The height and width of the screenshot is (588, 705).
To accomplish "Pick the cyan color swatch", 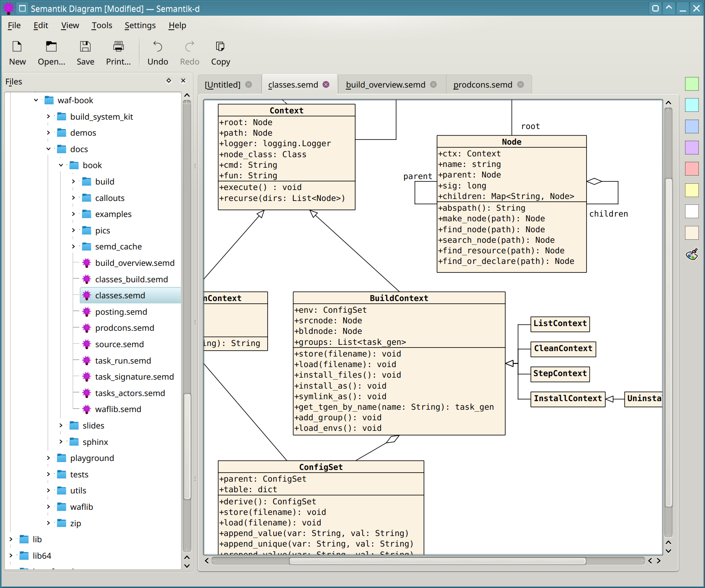I will tap(692, 105).
